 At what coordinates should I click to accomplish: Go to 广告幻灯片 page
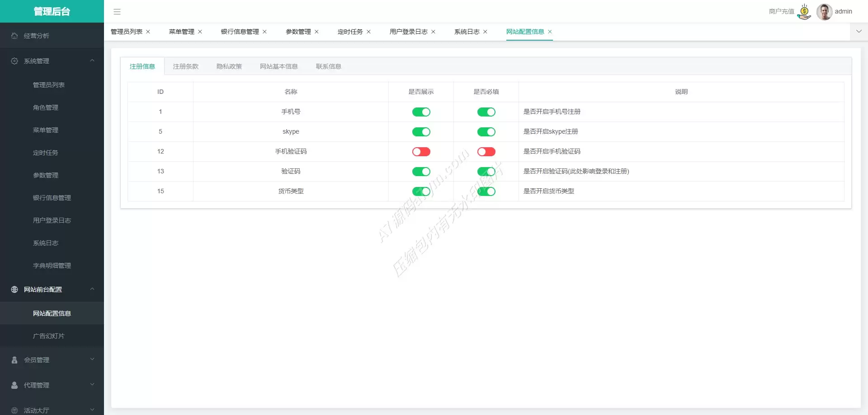click(49, 336)
